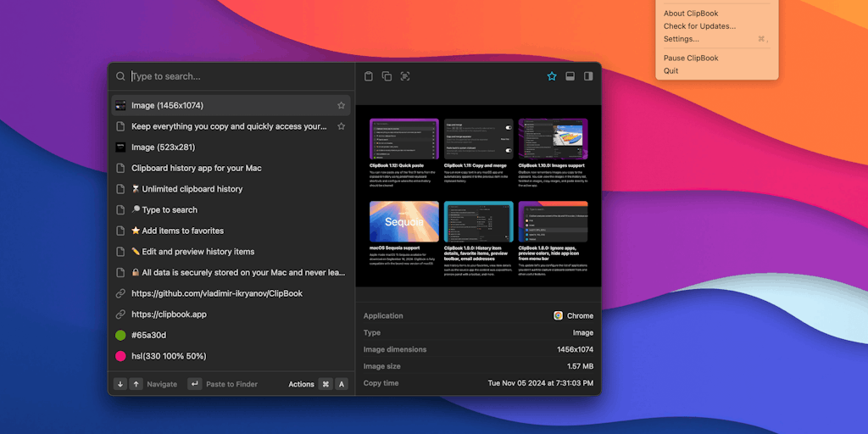The width and height of the screenshot is (868, 434).
Task: Select the Image (523x281) item
Action: pos(231,147)
